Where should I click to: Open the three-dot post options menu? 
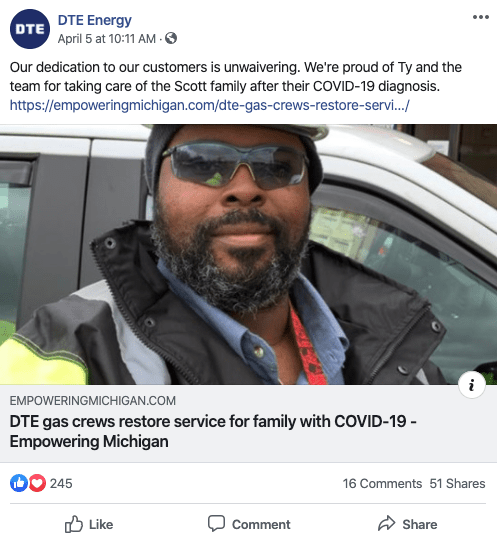coord(481,17)
